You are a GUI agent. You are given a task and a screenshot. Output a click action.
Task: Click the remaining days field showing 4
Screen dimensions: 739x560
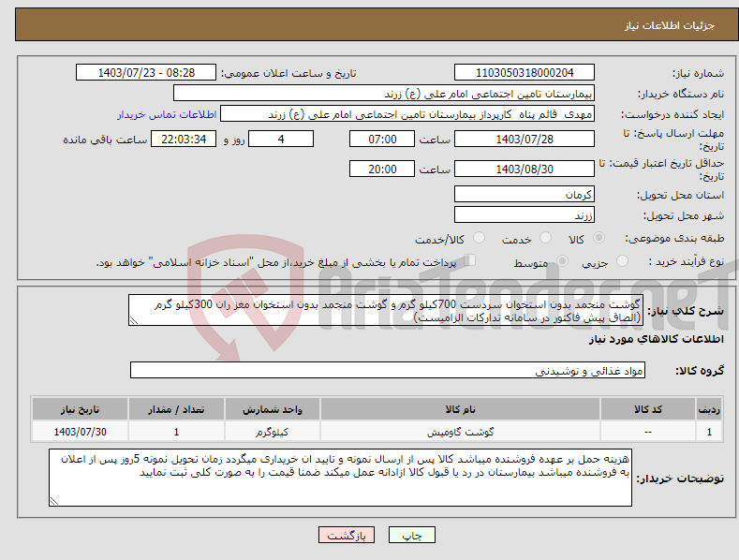281,139
